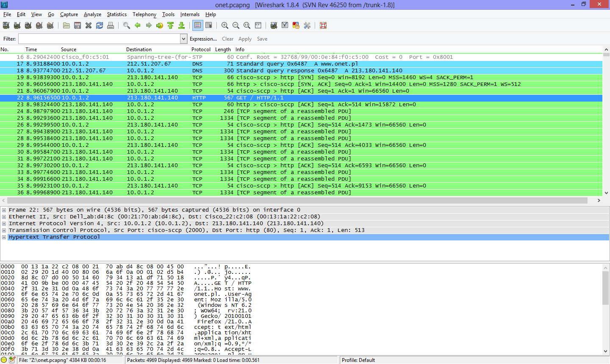The height and width of the screenshot is (364, 610).
Task: Reload this capture file icon
Action: (100, 25)
